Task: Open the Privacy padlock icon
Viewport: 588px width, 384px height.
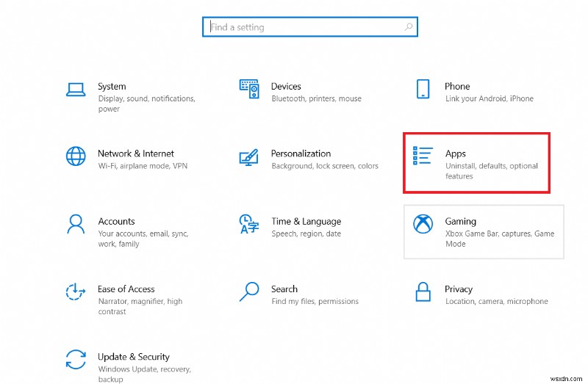Action: [423, 291]
